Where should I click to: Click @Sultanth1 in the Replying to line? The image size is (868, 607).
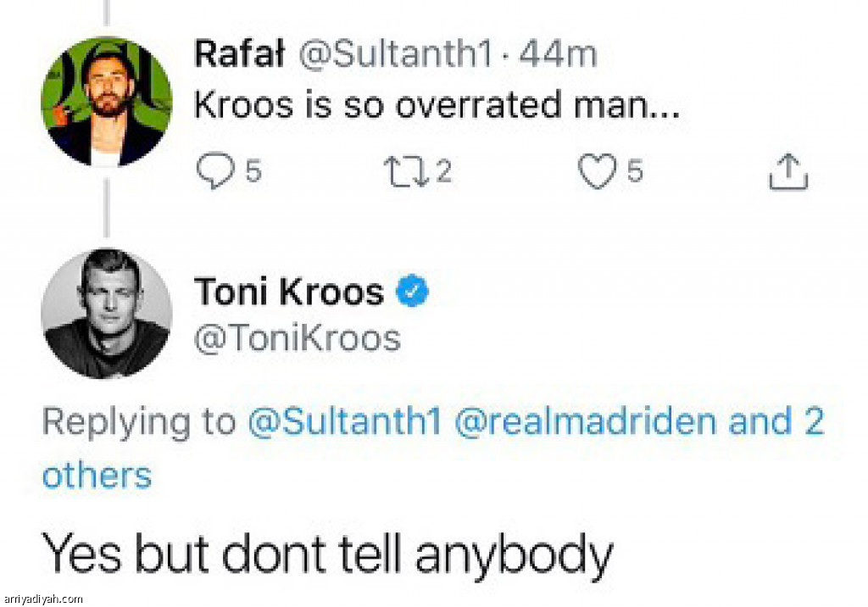coord(344,421)
